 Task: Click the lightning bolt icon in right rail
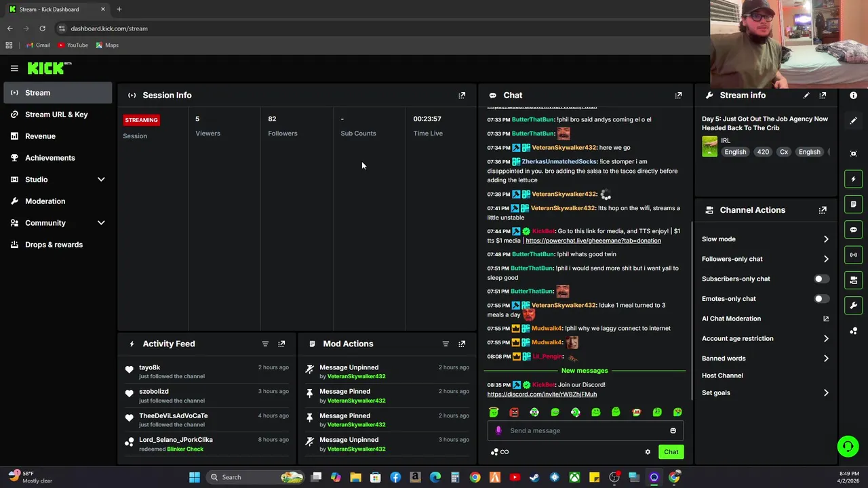853,179
